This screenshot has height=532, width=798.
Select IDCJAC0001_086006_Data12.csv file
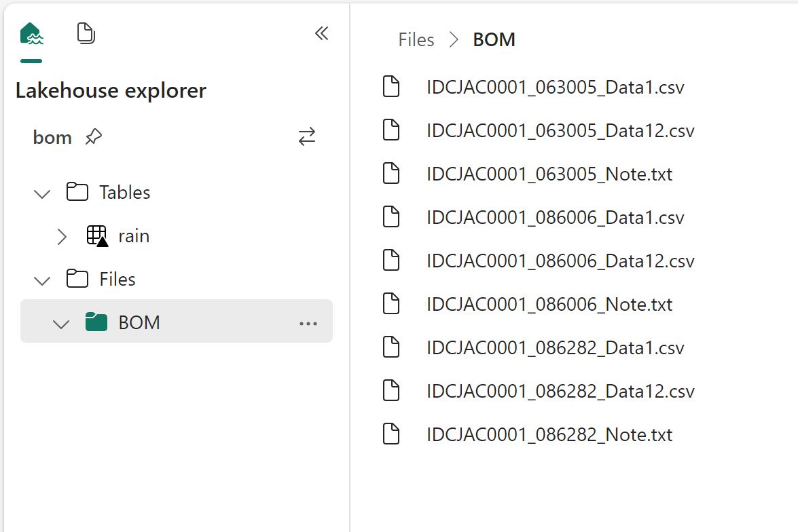tap(560, 261)
